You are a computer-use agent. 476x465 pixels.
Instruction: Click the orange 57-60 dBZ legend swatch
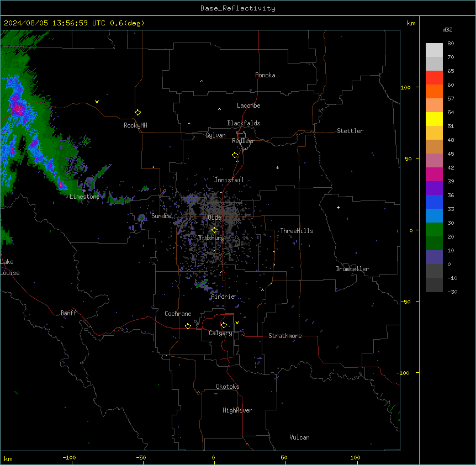point(434,91)
